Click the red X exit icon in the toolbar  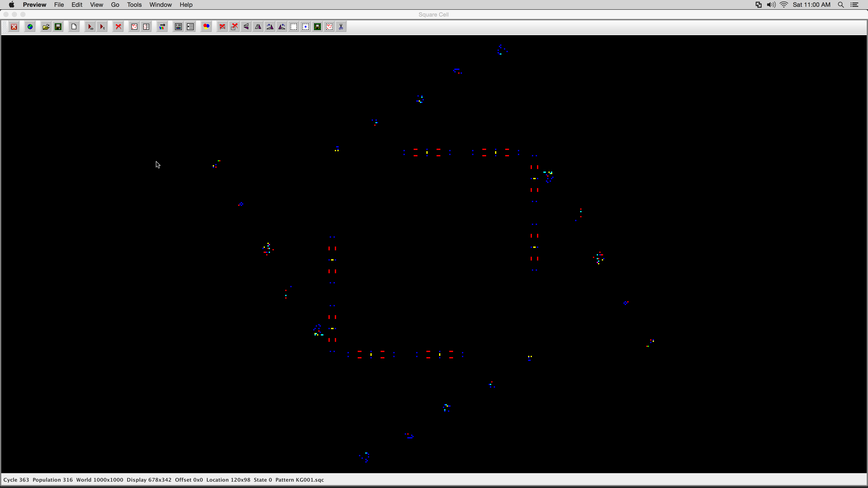click(x=14, y=27)
